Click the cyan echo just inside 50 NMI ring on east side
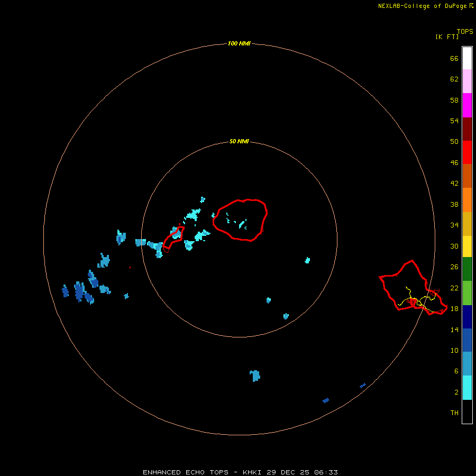Viewport: 476px width, 476px height. pyautogui.click(x=307, y=260)
